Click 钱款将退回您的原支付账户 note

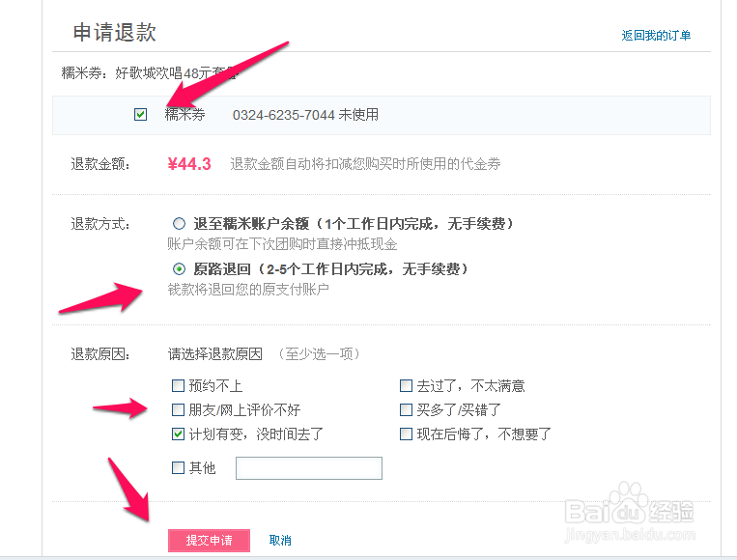248,290
